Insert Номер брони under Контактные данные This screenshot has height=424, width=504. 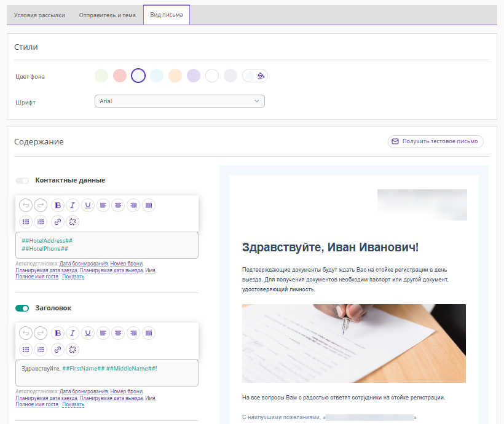tap(127, 264)
